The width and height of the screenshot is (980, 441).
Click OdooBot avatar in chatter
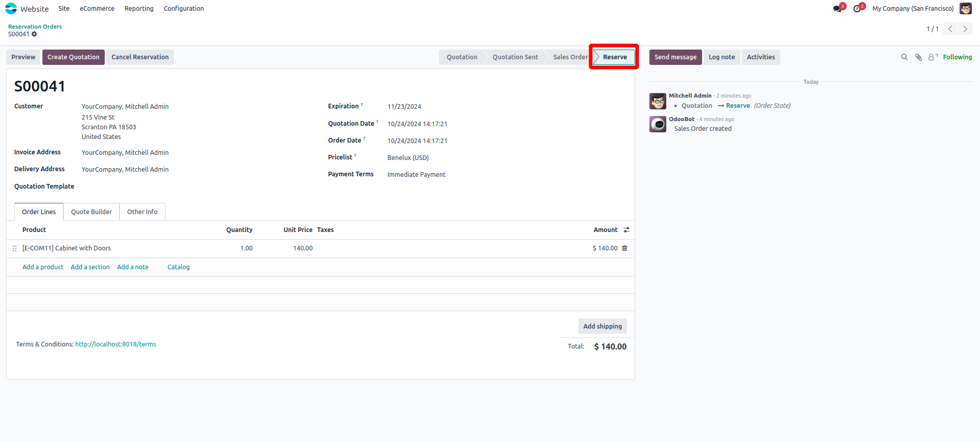click(658, 124)
